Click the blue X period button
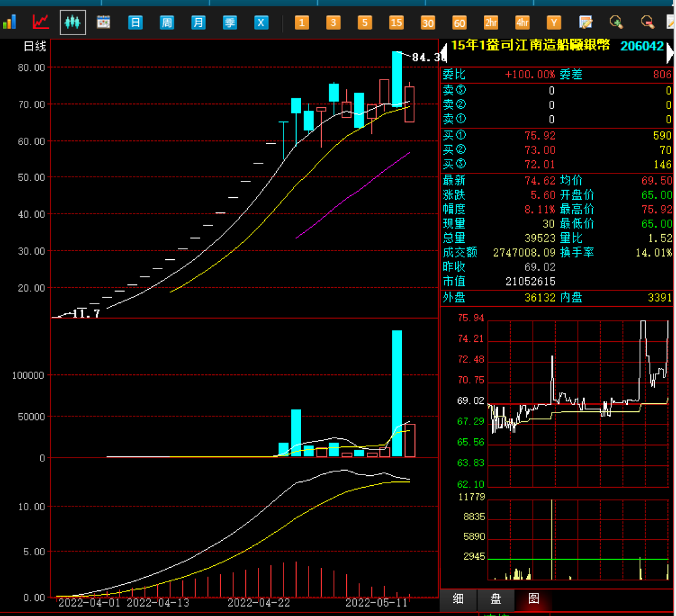 tap(261, 23)
